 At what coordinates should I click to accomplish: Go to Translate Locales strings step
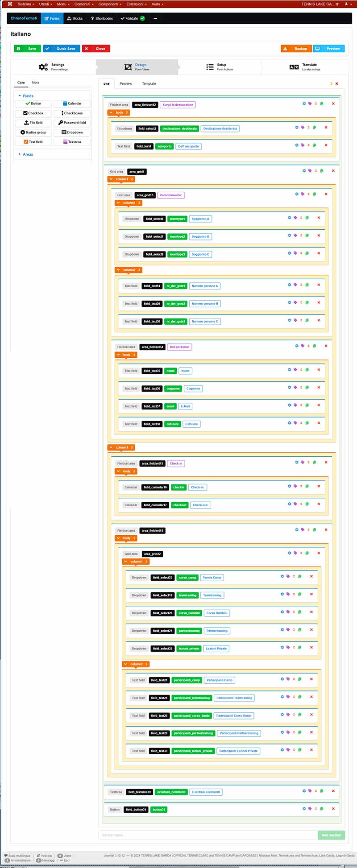click(x=305, y=67)
